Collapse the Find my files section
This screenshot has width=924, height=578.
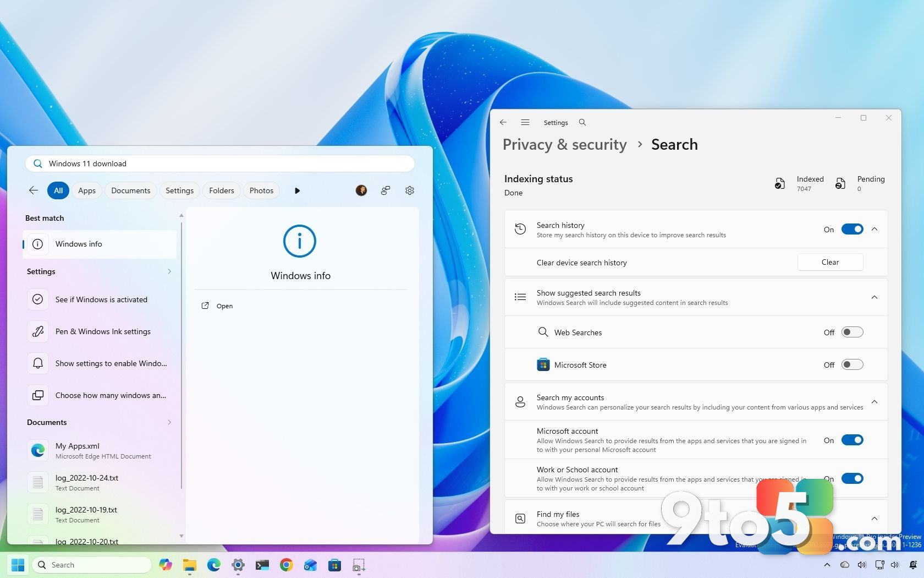click(x=875, y=519)
